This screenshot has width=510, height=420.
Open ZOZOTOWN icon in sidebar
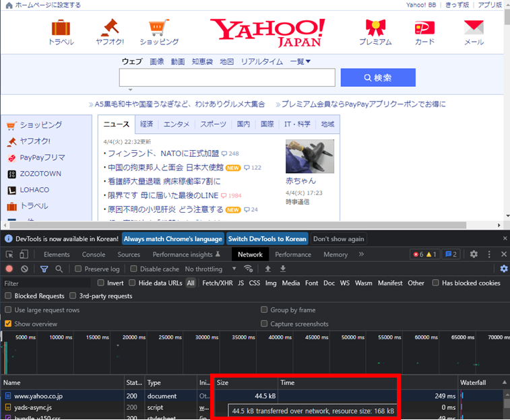(x=11, y=174)
